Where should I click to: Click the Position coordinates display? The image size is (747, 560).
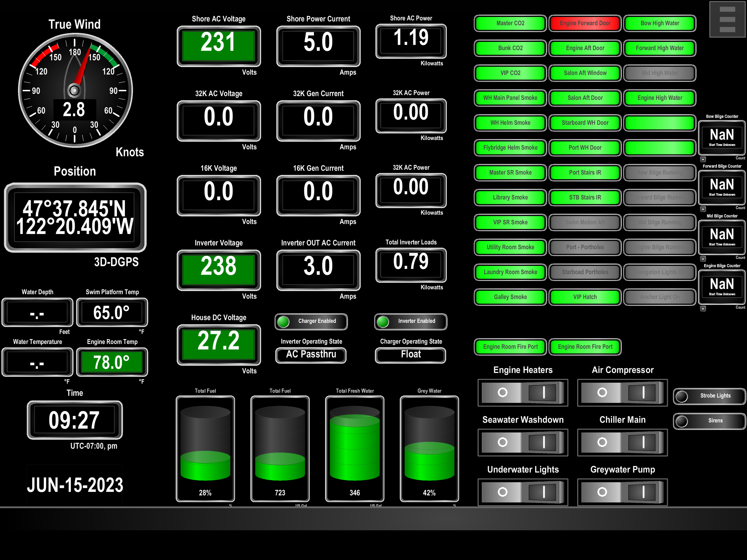tap(75, 218)
